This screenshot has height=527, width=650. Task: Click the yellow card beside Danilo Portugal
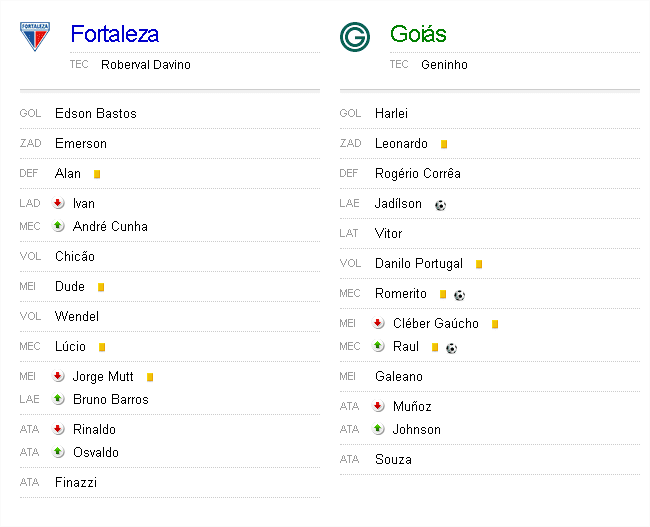[x=479, y=264]
